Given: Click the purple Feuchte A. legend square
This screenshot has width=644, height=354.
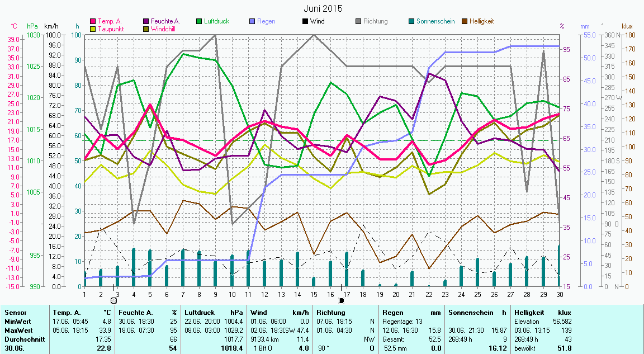Looking at the screenshot, I should click(146, 22).
